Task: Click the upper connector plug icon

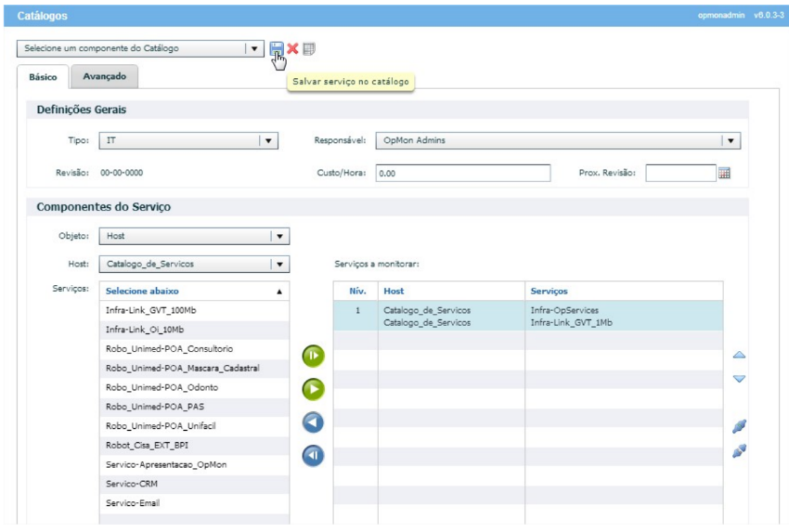Action: (x=740, y=426)
